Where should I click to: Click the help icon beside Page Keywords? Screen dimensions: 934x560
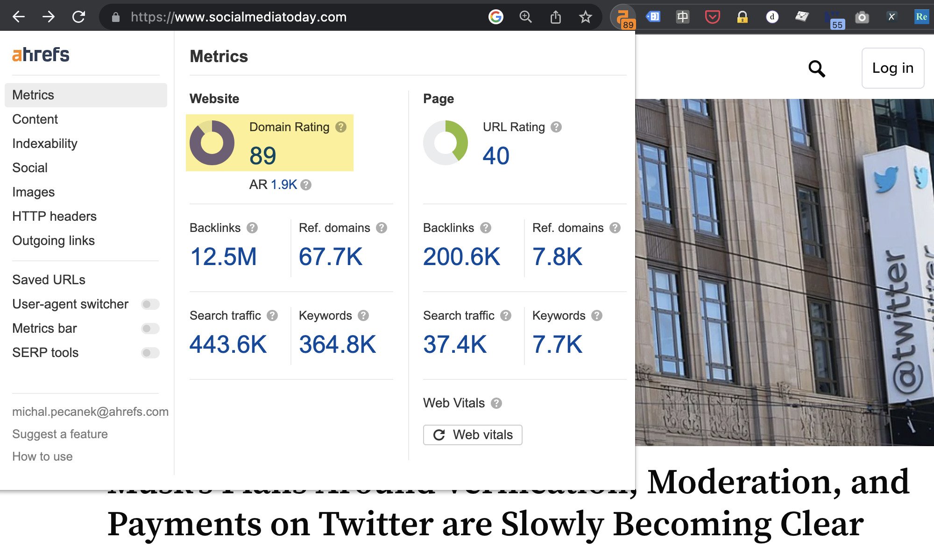(x=597, y=315)
